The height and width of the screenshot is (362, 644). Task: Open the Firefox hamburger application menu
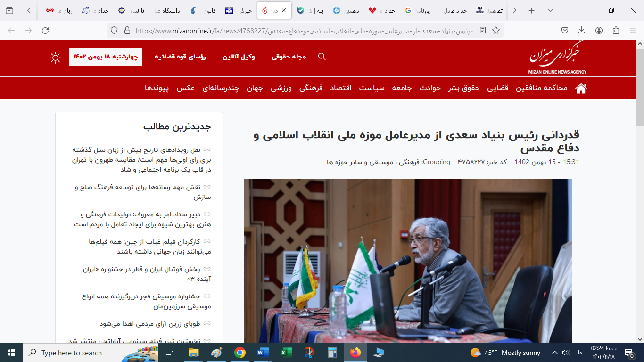(x=633, y=30)
